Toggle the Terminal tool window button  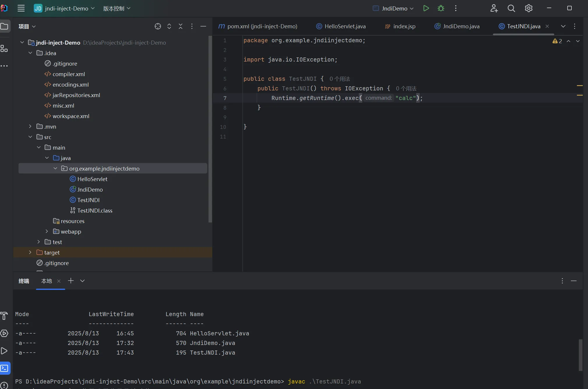(5, 368)
